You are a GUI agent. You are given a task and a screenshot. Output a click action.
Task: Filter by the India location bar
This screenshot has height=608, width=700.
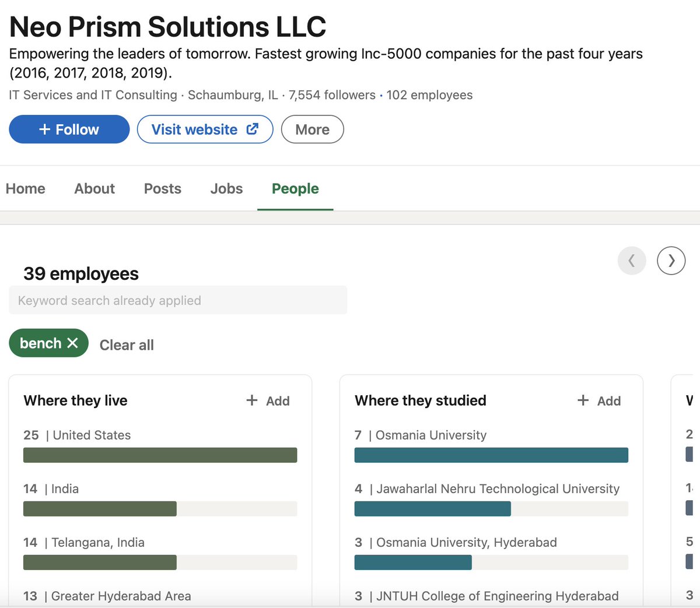(160, 509)
